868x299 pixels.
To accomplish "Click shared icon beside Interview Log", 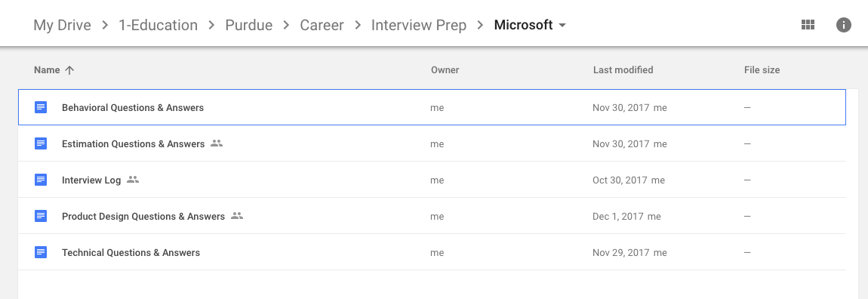I will (132, 180).
